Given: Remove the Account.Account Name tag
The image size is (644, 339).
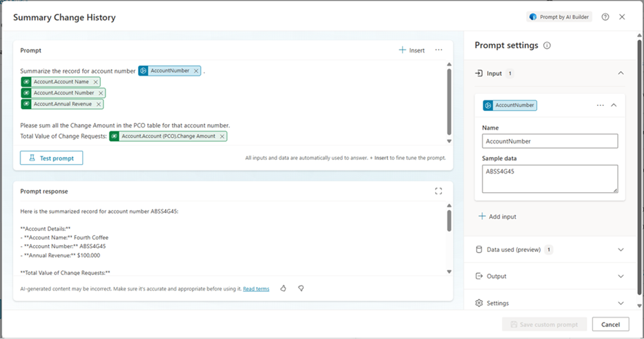Looking at the screenshot, I should pyautogui.click(x=96, y=82).
